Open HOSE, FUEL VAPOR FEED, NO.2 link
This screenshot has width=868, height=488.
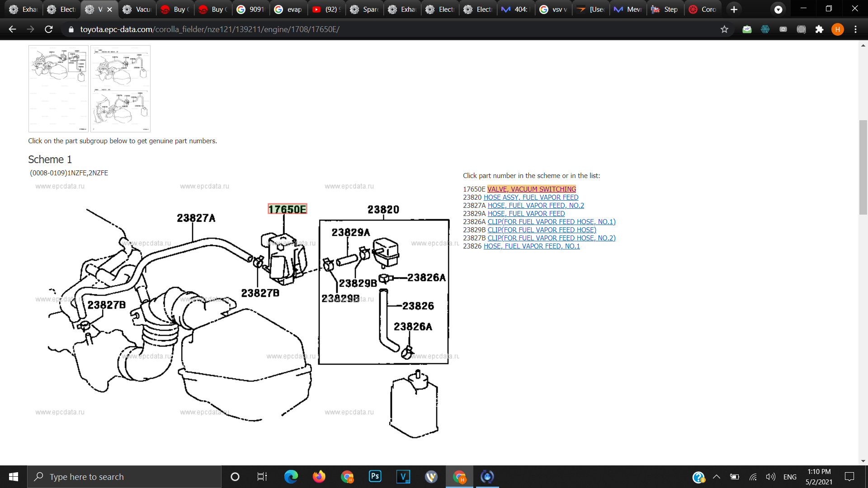point(536,206)
